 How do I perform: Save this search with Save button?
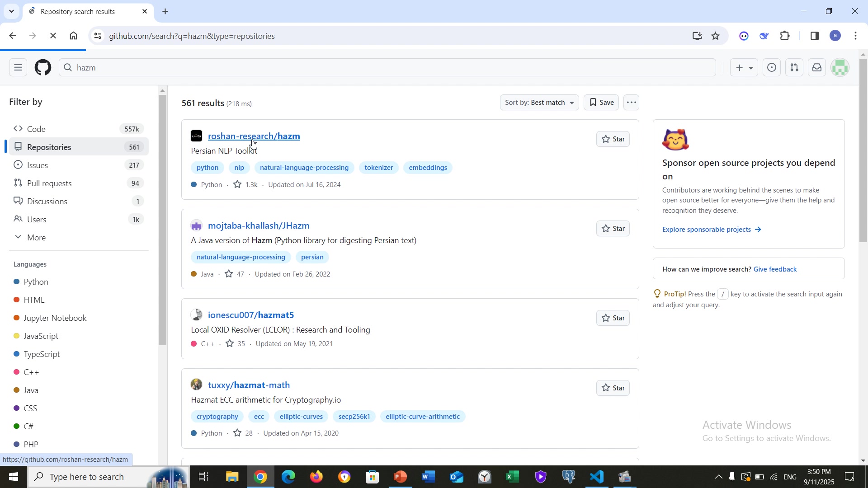coord(601,103)
